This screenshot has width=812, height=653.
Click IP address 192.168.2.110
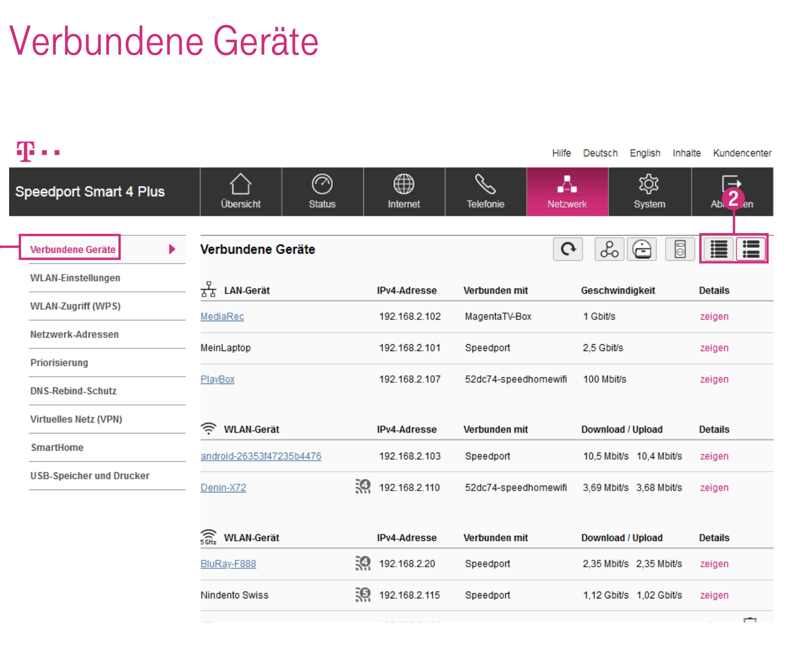tap(409, 488)
